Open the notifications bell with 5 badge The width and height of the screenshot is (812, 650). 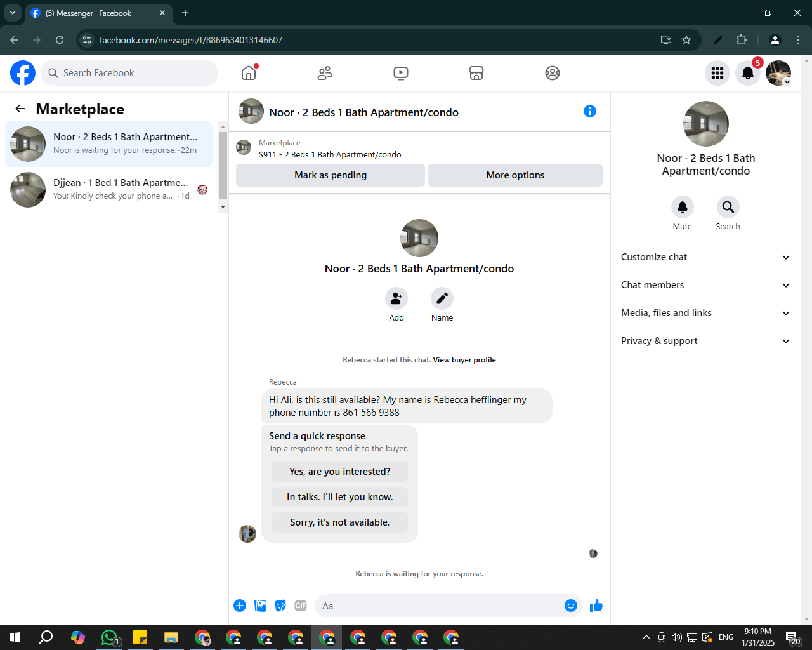tap(748, 73)
